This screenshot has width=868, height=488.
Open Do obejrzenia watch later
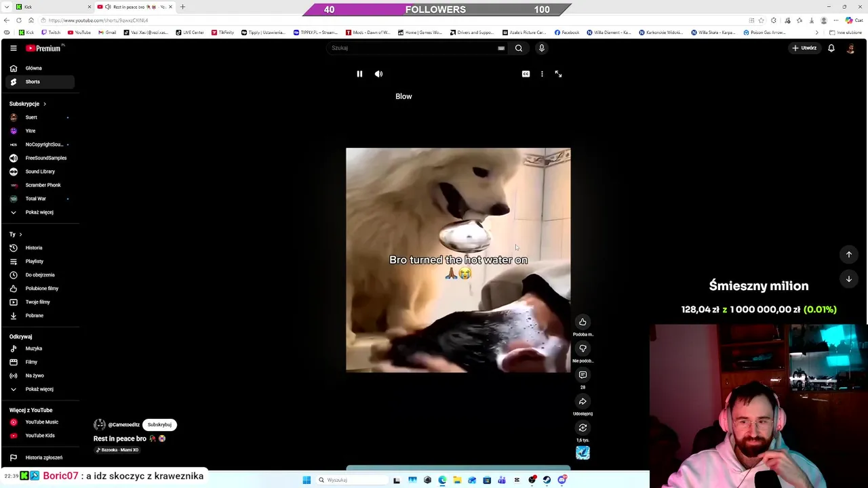point(40,275)
